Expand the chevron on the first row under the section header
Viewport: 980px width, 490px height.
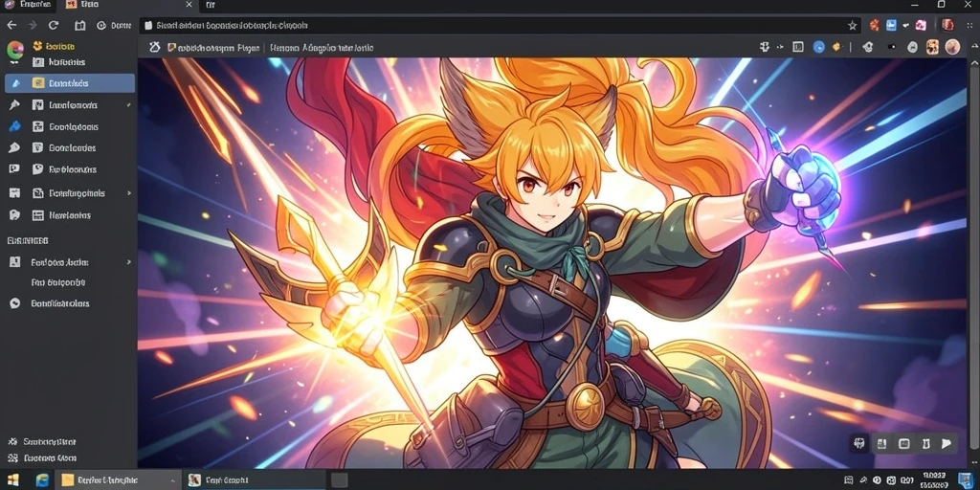pyautogui.click(x=129, y=262)
